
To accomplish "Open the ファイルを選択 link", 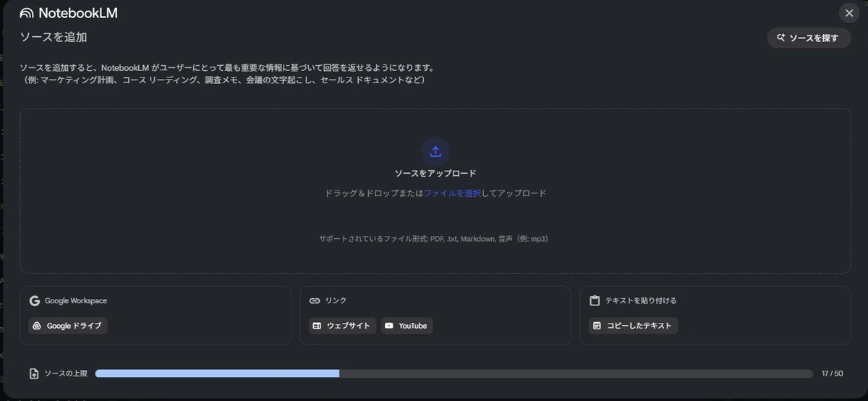I will tap(453, 193).
